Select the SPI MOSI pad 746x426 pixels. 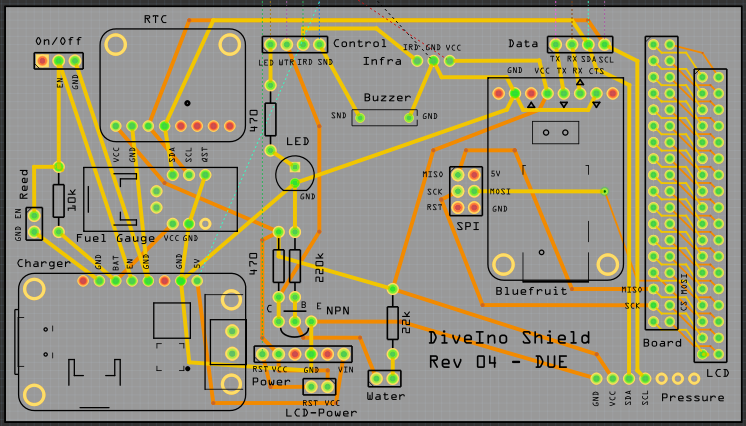(x=474, y=191)
